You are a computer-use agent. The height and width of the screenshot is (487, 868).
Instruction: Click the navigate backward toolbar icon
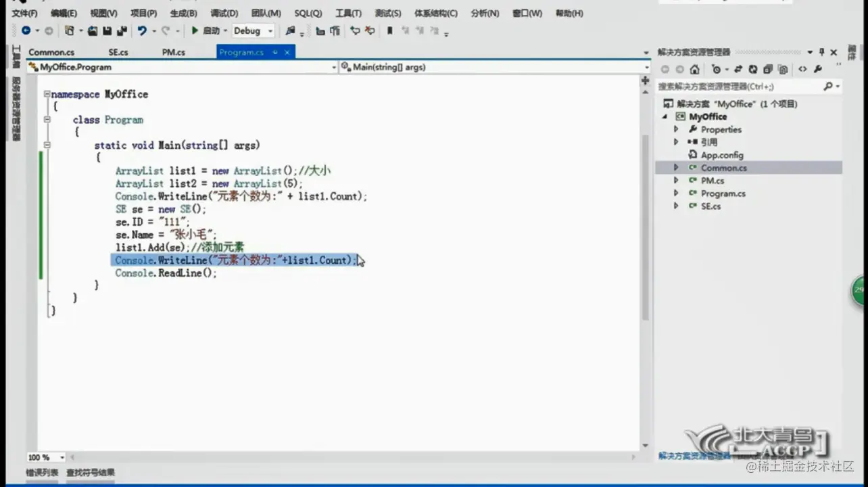[x=26, y=30]
